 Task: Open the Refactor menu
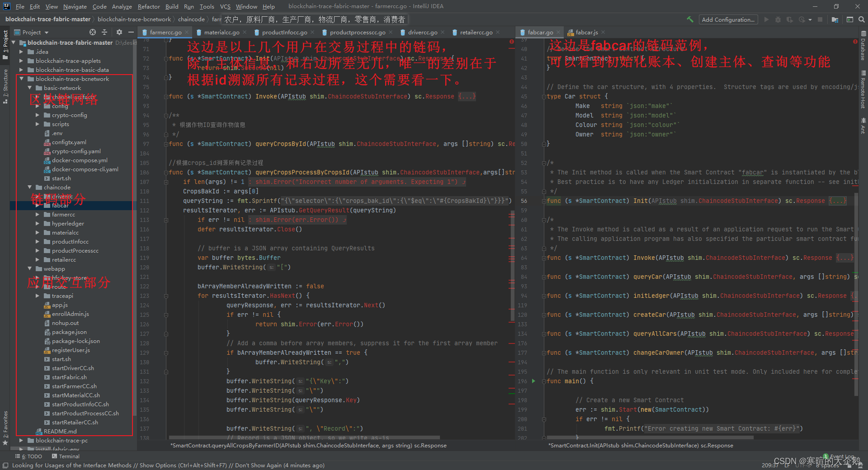pos(149,6)
